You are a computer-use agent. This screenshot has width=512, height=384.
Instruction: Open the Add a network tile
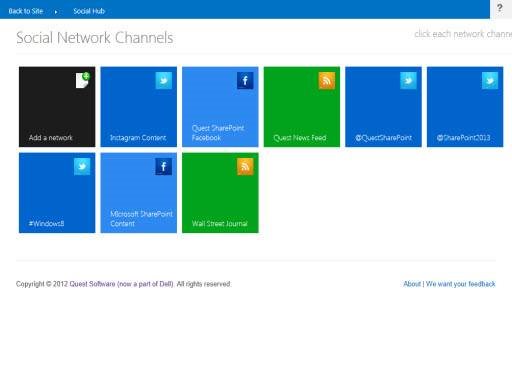[57, 107]
